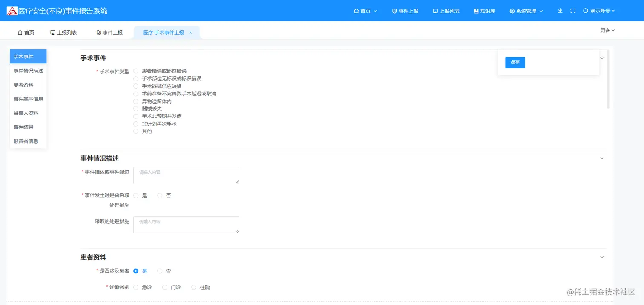Click 事件描述或事件经过 text area
The width and height of the screenshot is (644, 305).
pyautogui.click(x=186, y=176)
